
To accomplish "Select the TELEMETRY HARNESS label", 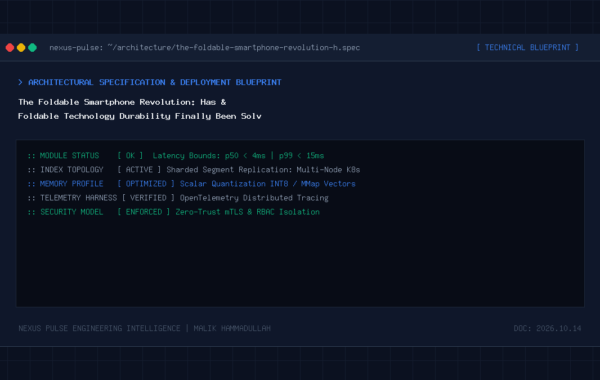I will 78,198.
